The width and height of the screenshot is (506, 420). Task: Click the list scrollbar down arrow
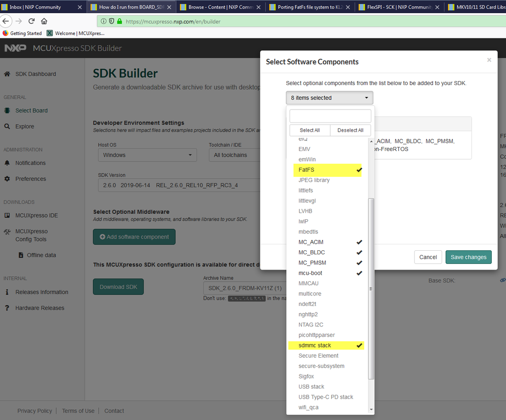point(371,409)
